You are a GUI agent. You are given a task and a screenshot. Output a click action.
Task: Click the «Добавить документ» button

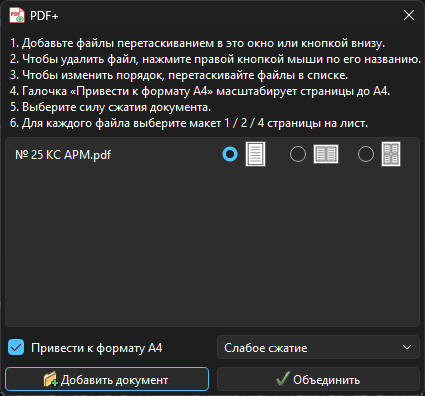(107, 379)
